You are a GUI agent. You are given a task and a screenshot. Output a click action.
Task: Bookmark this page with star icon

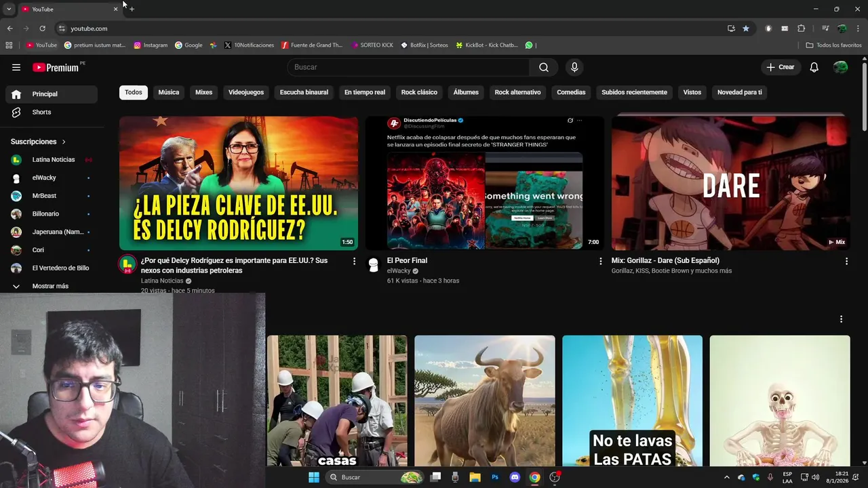pos(746,28)
